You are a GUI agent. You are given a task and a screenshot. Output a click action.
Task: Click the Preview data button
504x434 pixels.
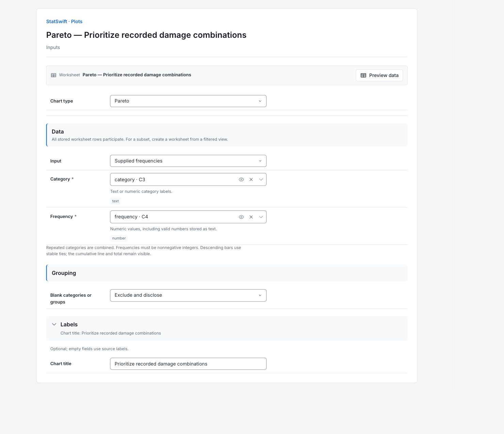point(379,75)
